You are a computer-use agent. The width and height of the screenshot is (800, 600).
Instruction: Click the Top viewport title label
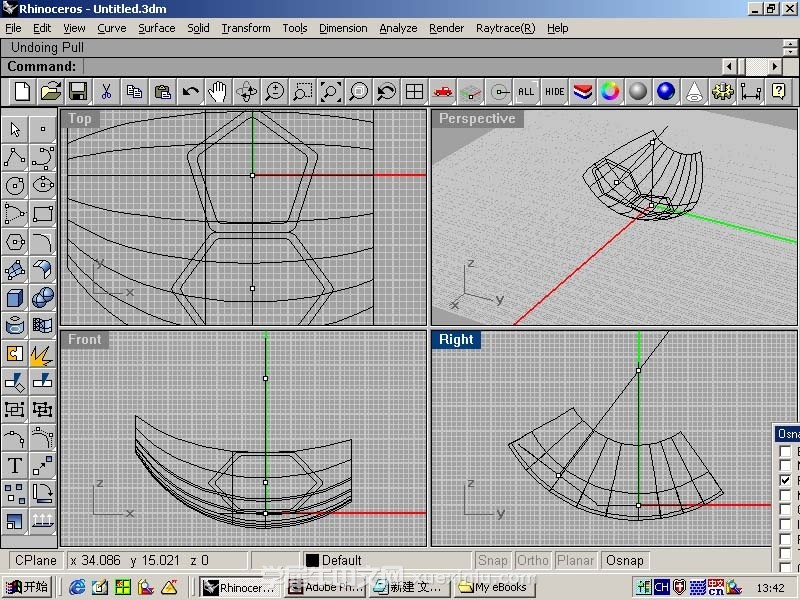coord(80,119)
